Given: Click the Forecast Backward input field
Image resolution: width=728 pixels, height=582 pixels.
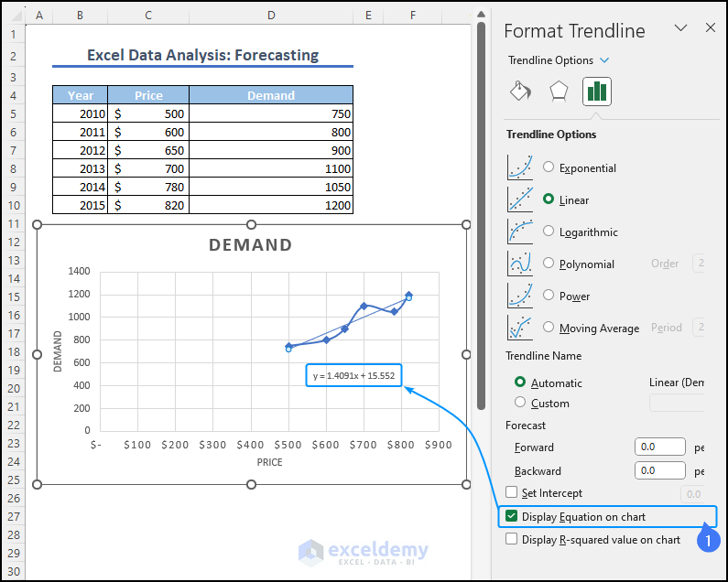Looking at the screenshot, I should (x=659, y=470).
